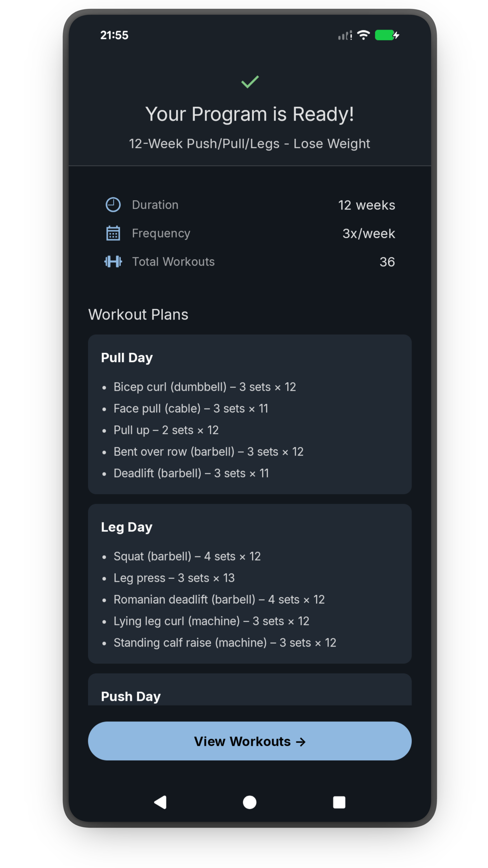
Task: Click the 3x/week frequency value
Action: (369, 233)
